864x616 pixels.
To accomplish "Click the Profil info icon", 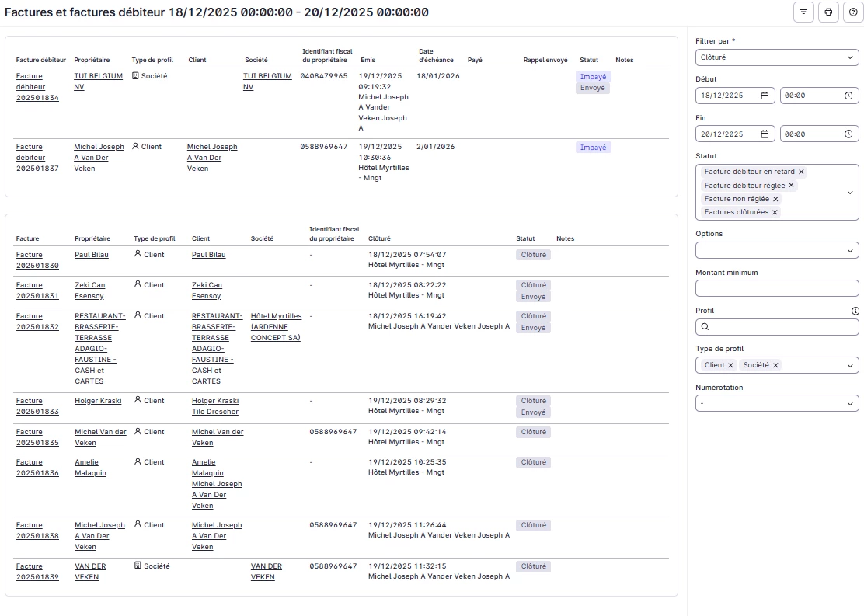I will click(x=855, y=311).
